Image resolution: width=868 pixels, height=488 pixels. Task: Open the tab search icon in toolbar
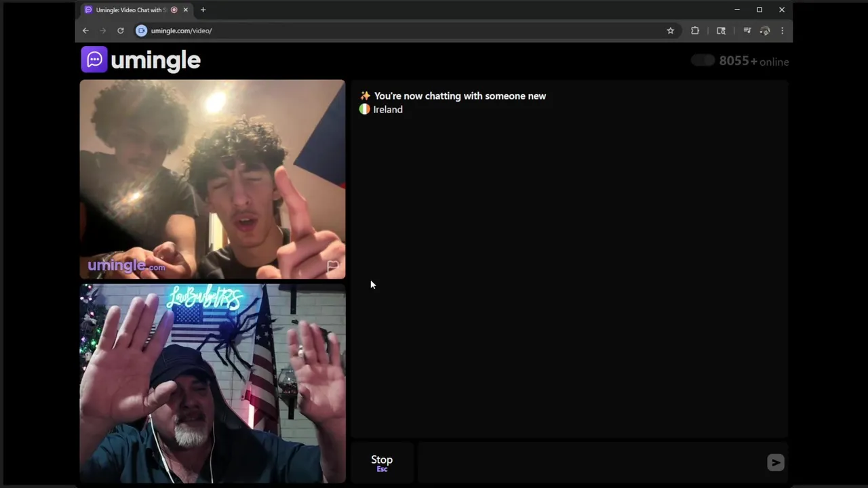(721, 30)
